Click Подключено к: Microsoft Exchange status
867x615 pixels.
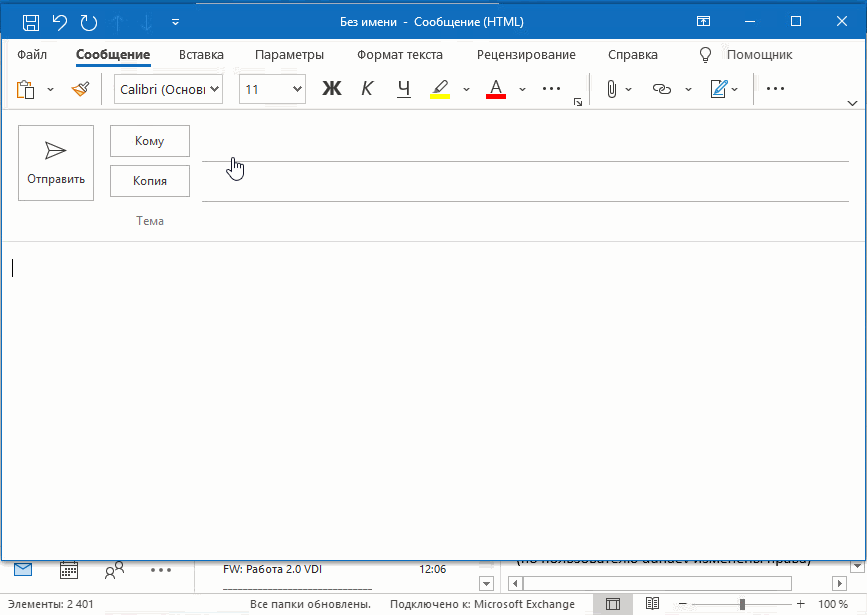click(482, 604)
